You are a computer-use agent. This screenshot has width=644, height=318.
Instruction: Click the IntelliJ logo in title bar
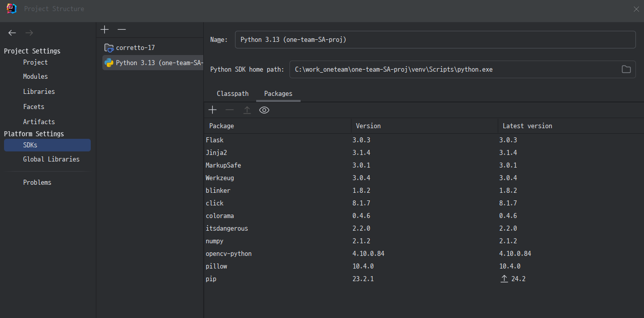click(12, 9)
